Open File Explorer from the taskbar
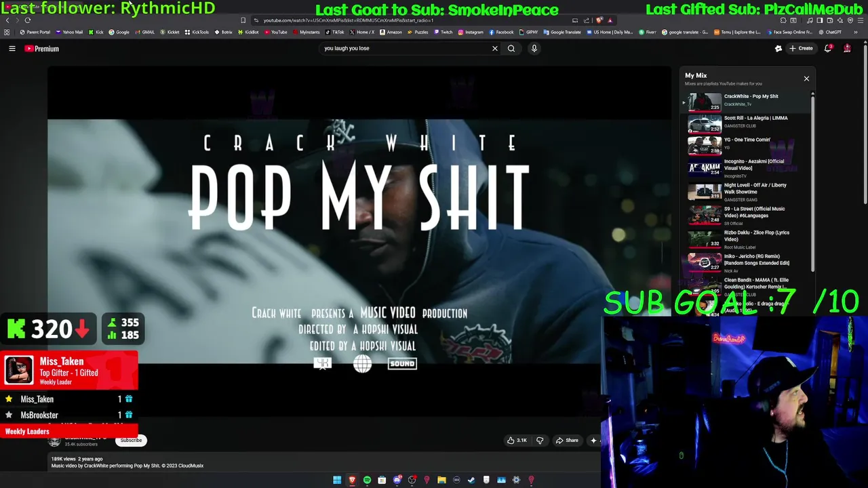This screenshot has width=868, height=488. point(441,481)
